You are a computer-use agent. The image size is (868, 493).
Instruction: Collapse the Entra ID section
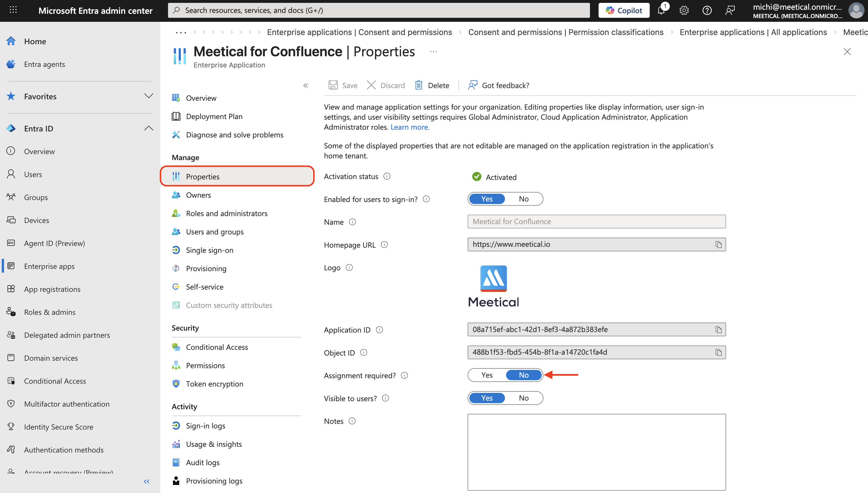[148, 128]
